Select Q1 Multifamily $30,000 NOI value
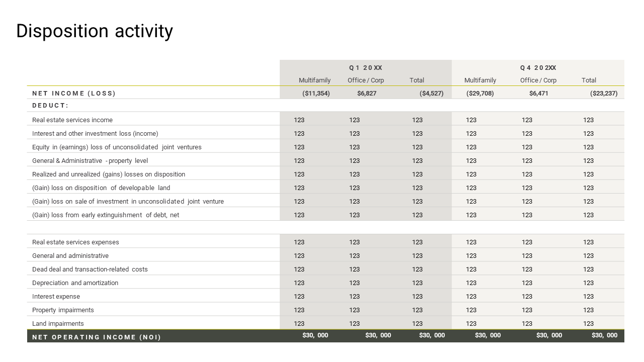This screenshot has height=362, width=644. coord(315,335)
